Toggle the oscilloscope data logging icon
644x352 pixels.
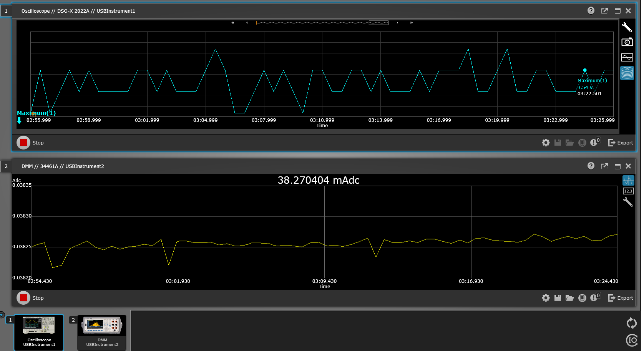[x=627, y=73]
